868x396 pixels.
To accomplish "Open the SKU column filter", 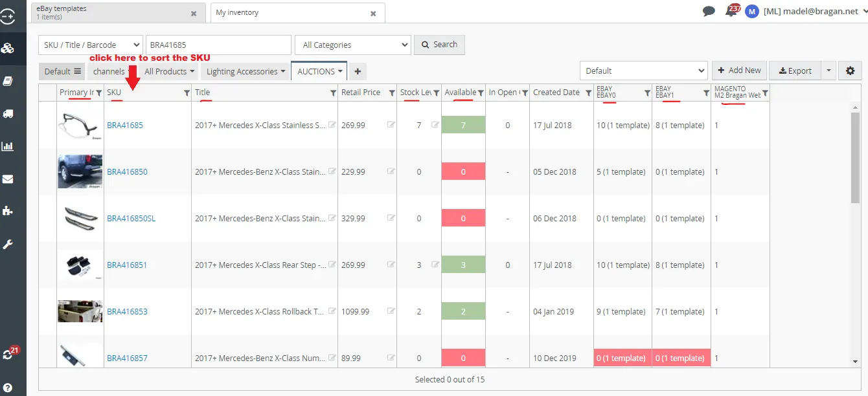I will pos(187,93).
